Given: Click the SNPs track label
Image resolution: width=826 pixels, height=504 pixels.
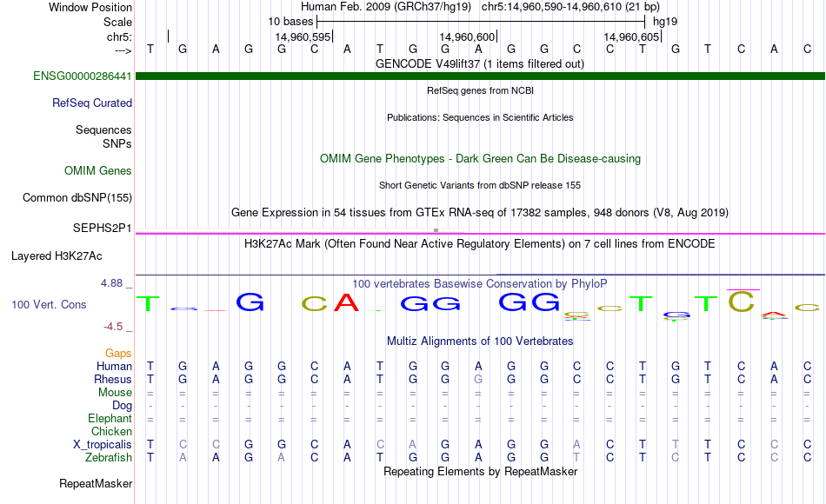Looking at the screenshot, I should 117,143.
